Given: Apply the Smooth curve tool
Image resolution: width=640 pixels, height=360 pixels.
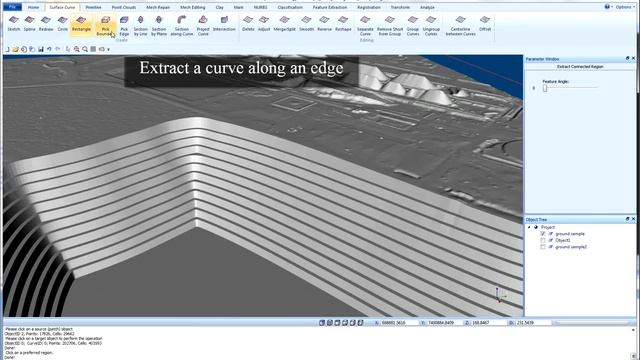Looking at the screenshot, I should pyautogui.click(x=306, y=24).
